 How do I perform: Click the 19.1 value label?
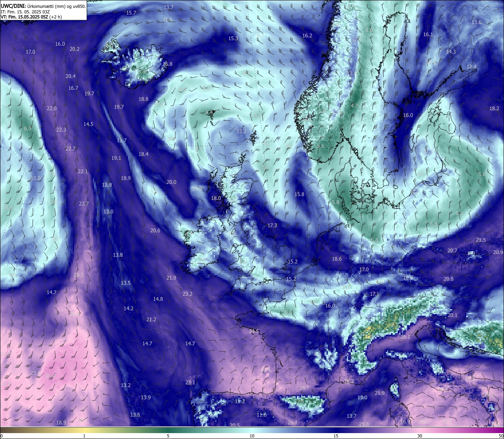point(116,158)
